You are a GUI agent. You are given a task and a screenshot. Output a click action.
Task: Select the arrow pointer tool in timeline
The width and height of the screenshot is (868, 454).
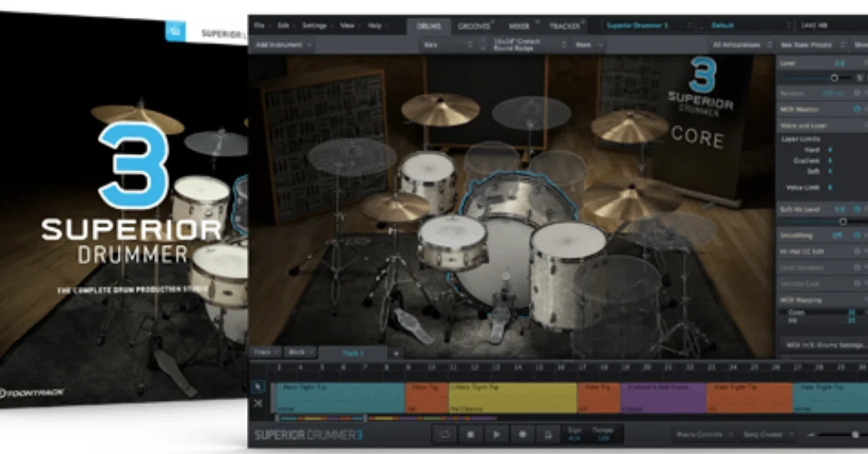pos(258,387)
